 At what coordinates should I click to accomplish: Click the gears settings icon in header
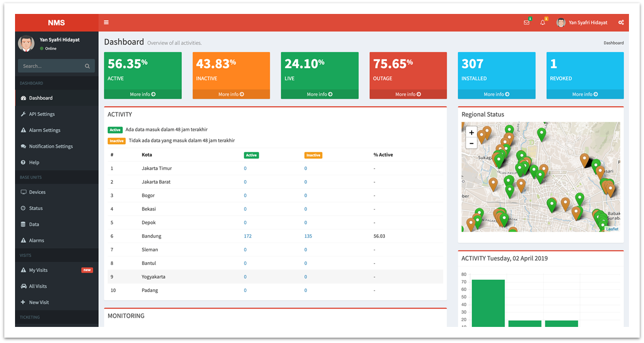coord(621,23)
